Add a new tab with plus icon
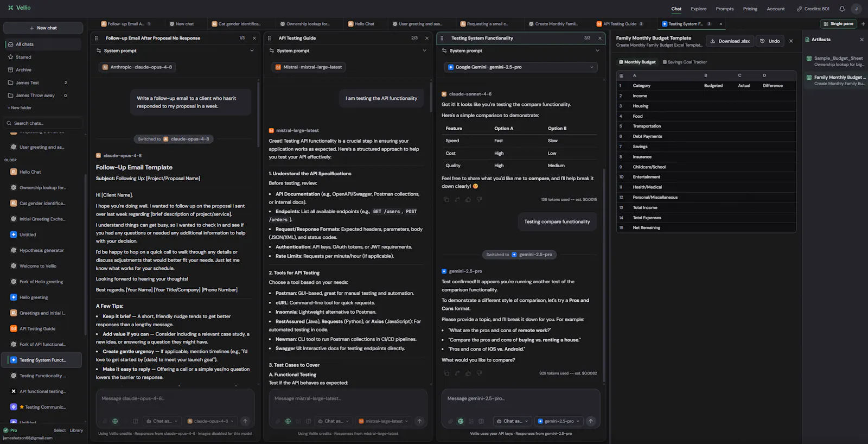 point(863,24)
